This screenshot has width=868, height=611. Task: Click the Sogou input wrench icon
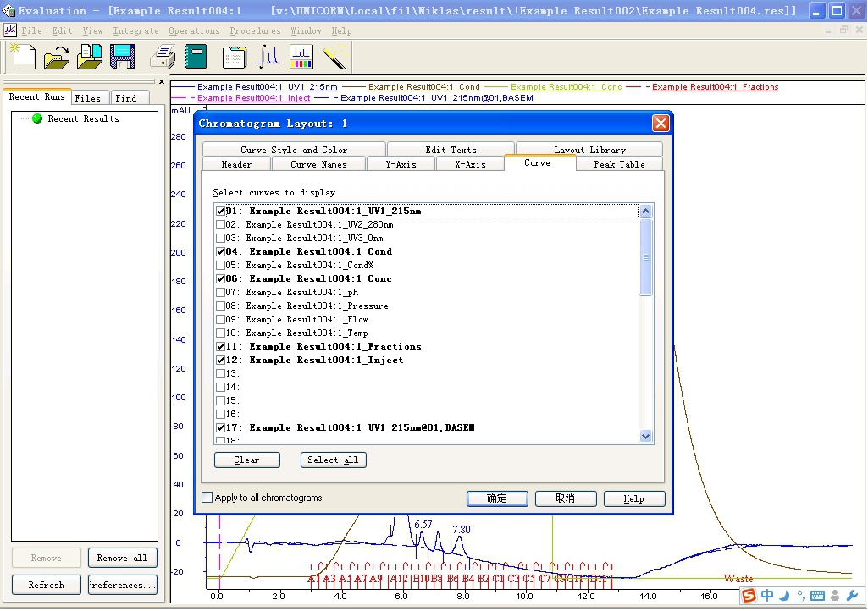click(852, 596)
